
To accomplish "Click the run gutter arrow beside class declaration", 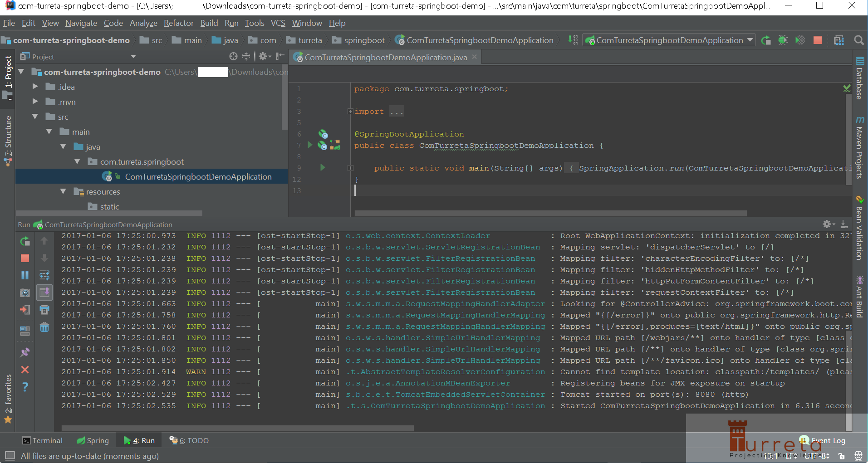I will point(310,145).
